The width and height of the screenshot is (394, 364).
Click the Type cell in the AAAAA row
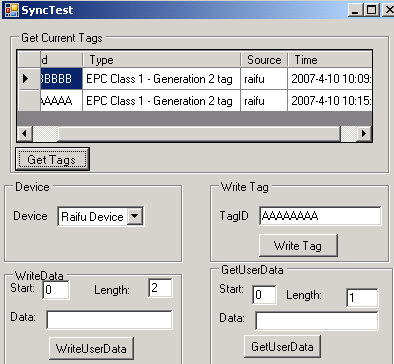pos(161,100)
